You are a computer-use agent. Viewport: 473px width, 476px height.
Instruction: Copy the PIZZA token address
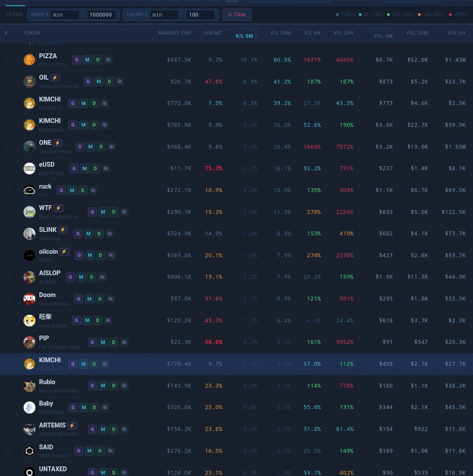tap(108, 60)
